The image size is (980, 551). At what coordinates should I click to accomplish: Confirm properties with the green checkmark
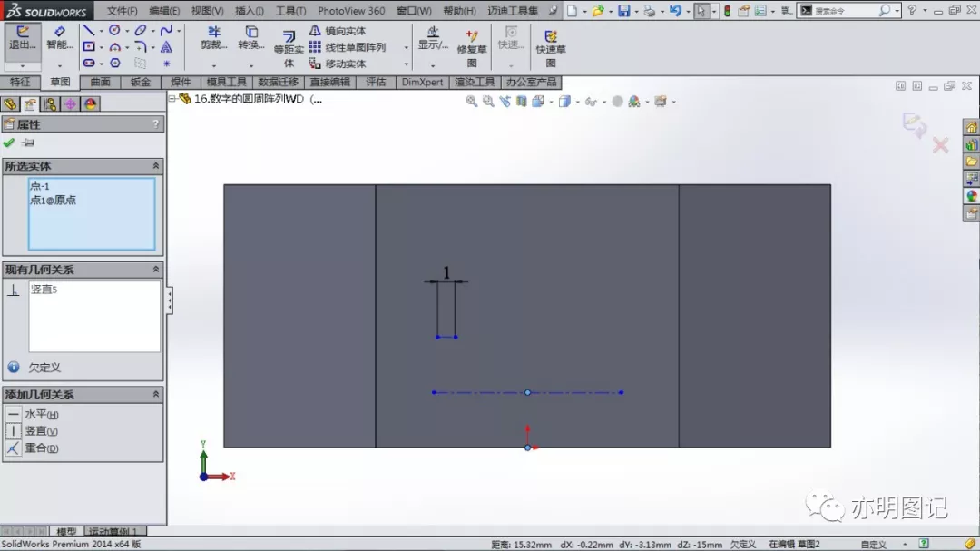pos(9,143)
